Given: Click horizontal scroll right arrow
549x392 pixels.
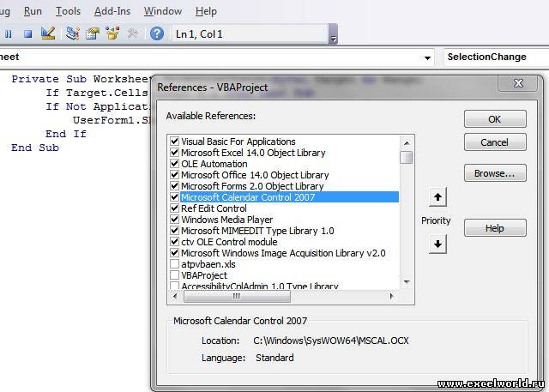Looking at the screenshot, I should point(391,297).
